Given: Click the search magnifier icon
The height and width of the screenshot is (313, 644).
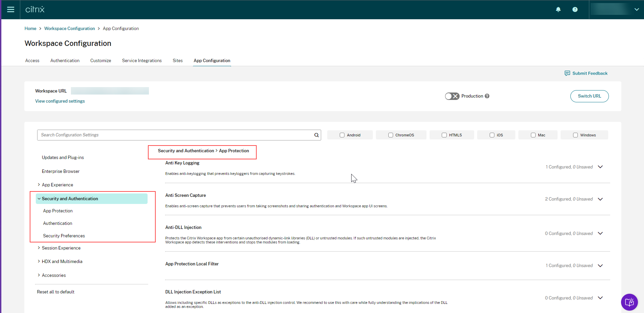Looking at the screenshot, I should click(x=316, y=135).
